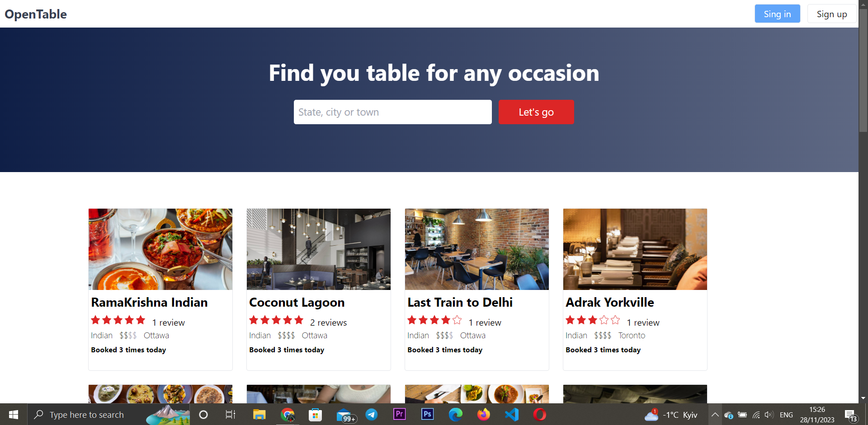
Task: Click the Chrome taskbar icon
Action: tap(288, 414)
